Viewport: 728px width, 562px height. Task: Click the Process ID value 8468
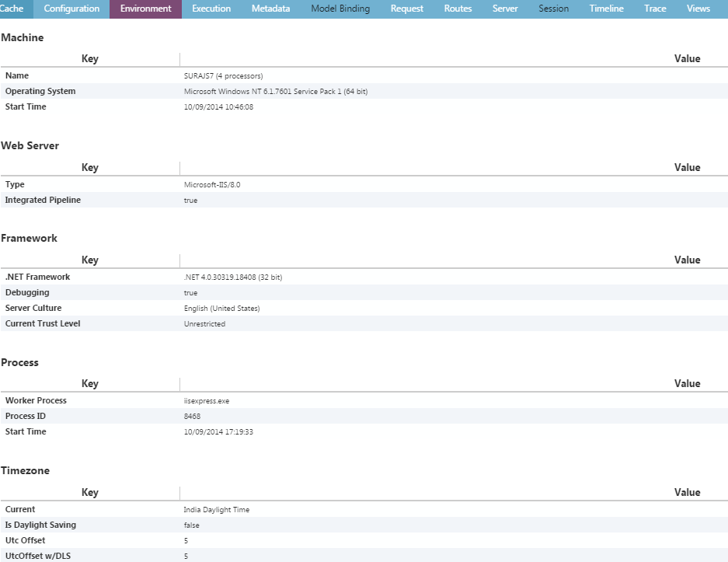(192, 416)
